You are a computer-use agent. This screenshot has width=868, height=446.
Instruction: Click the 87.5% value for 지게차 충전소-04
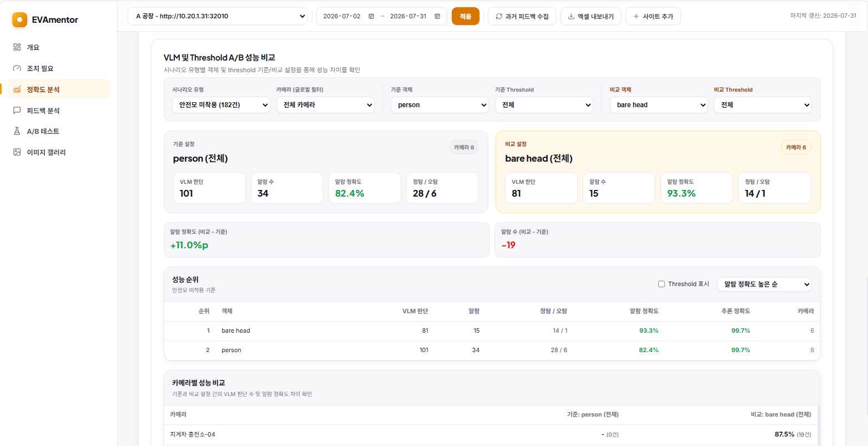784,434
